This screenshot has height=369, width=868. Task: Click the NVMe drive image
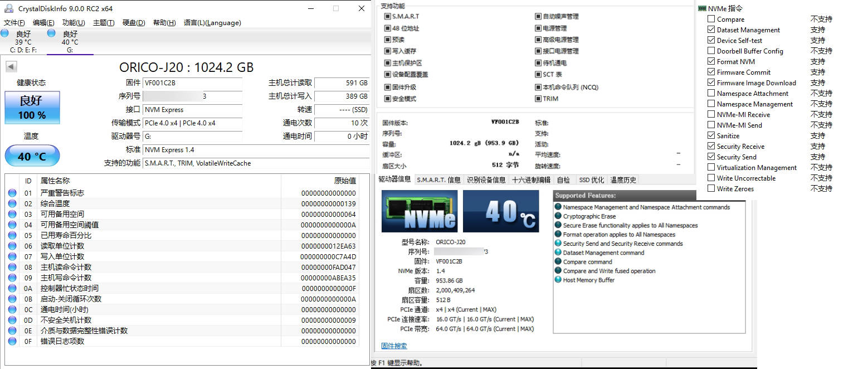419,211
